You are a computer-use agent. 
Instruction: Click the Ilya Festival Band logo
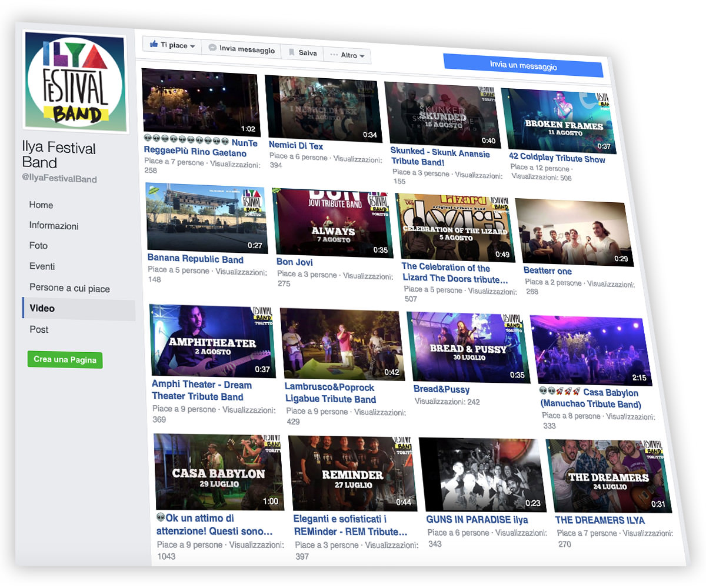click(75, 81)
